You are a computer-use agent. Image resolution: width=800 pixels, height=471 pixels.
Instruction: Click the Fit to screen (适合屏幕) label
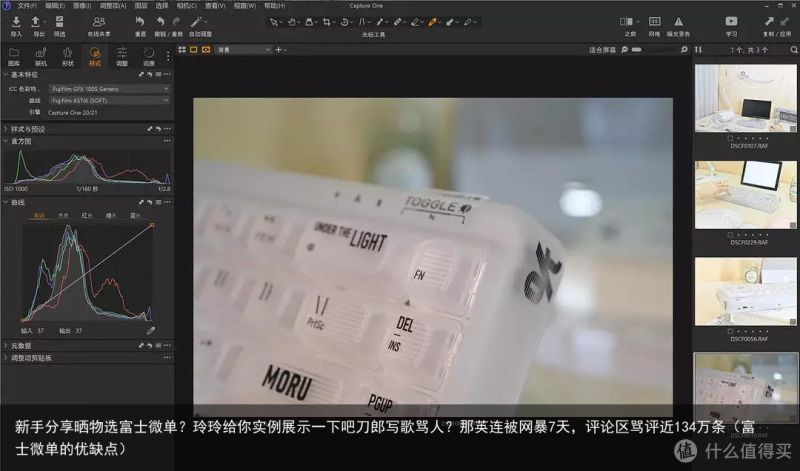[603, 50]
